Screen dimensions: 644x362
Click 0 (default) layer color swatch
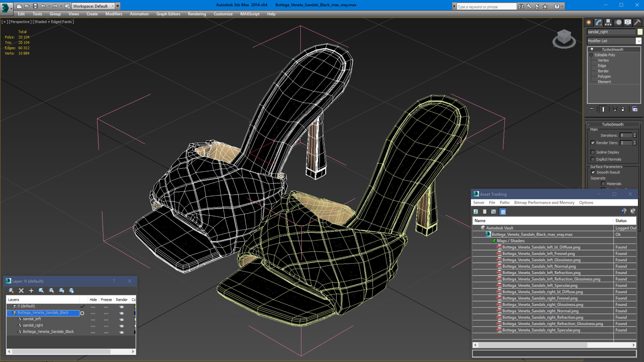pos(135,307)
